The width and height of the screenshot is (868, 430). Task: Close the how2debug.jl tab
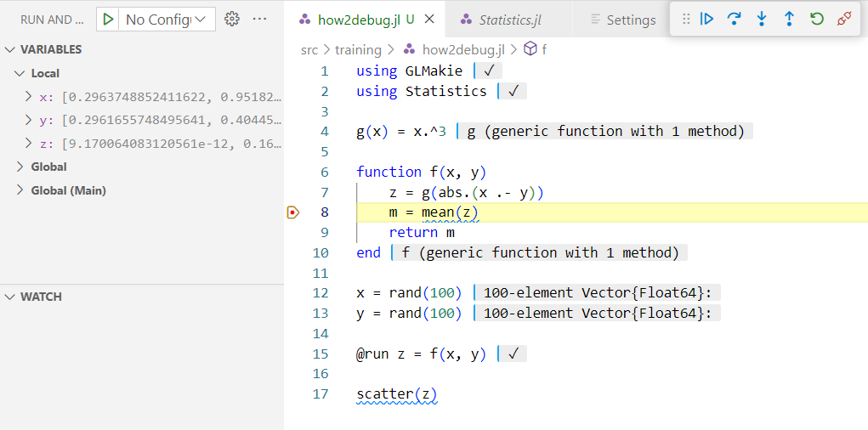point(429,20)
